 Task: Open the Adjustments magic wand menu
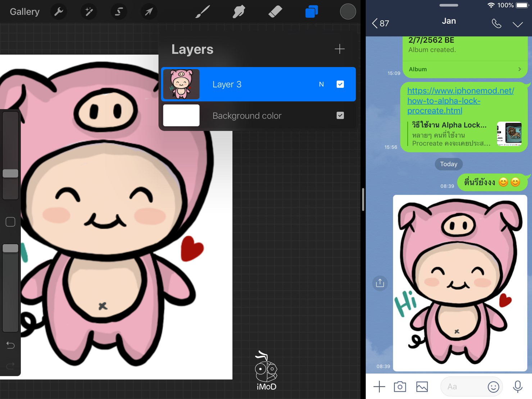88,12
